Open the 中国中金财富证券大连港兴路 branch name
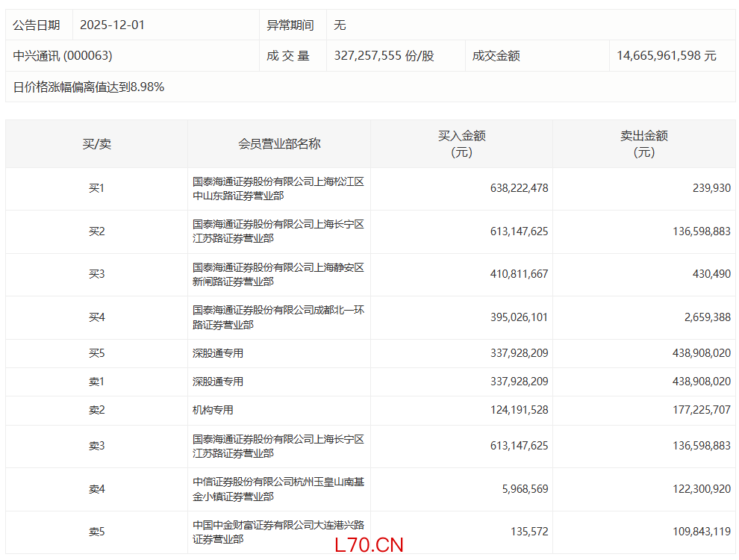This screenshot has height=560, width=739. pyautogui.click(x=278, y=532)
